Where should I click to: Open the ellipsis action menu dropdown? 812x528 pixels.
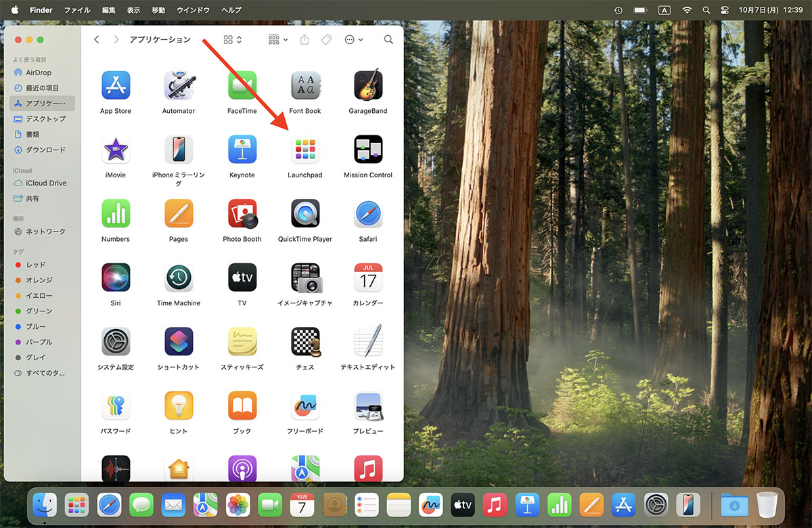[354, 40]
